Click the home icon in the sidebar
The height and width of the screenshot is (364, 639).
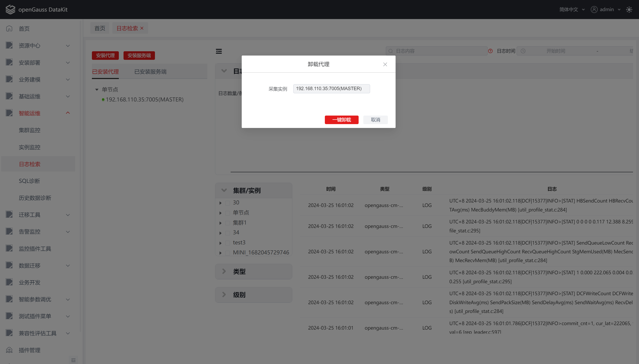(x=9, y=28)
